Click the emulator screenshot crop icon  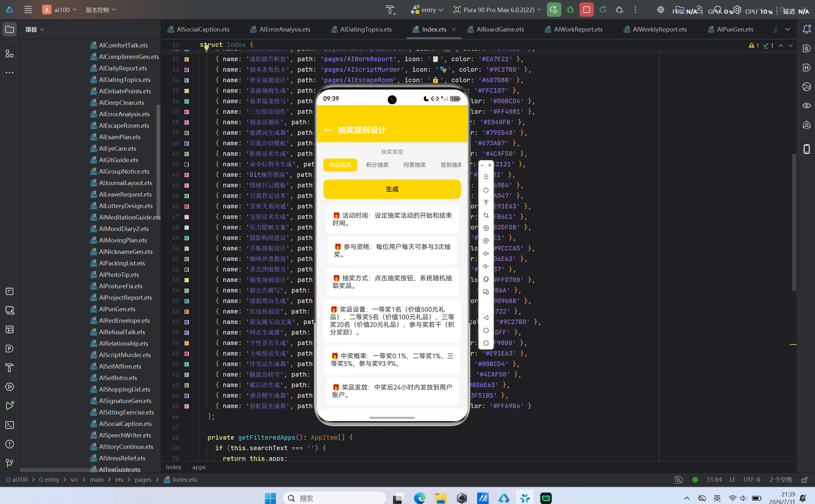click(x=486, y=215)
